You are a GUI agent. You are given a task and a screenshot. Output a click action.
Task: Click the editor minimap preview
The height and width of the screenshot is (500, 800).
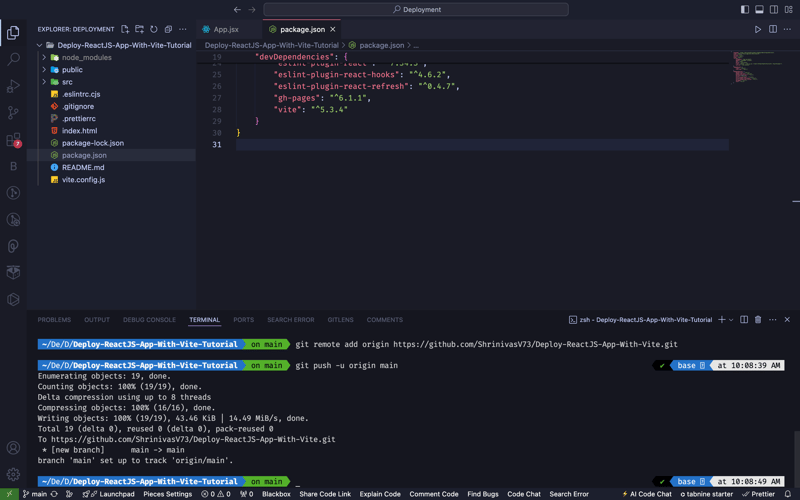click(758, 66)
